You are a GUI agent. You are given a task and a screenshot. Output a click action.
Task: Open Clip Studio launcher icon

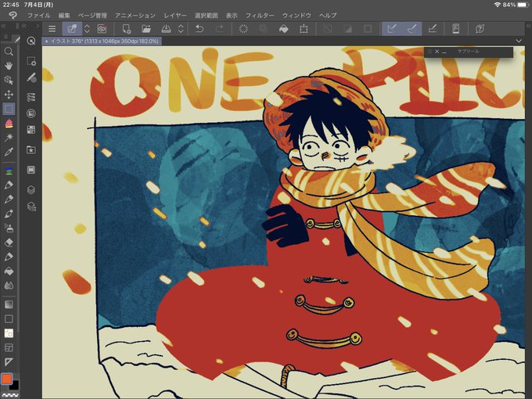(102, 29)
